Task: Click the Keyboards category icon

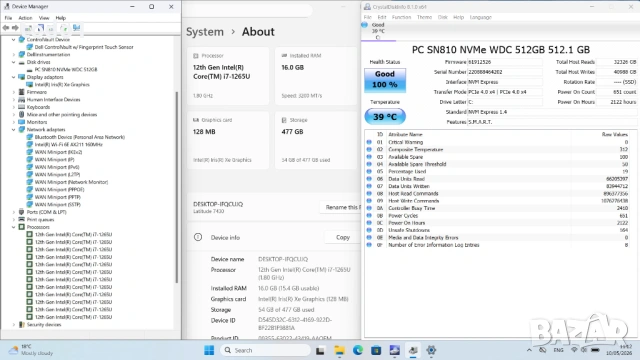Action: pyautogui.click(x=22, y=107)
